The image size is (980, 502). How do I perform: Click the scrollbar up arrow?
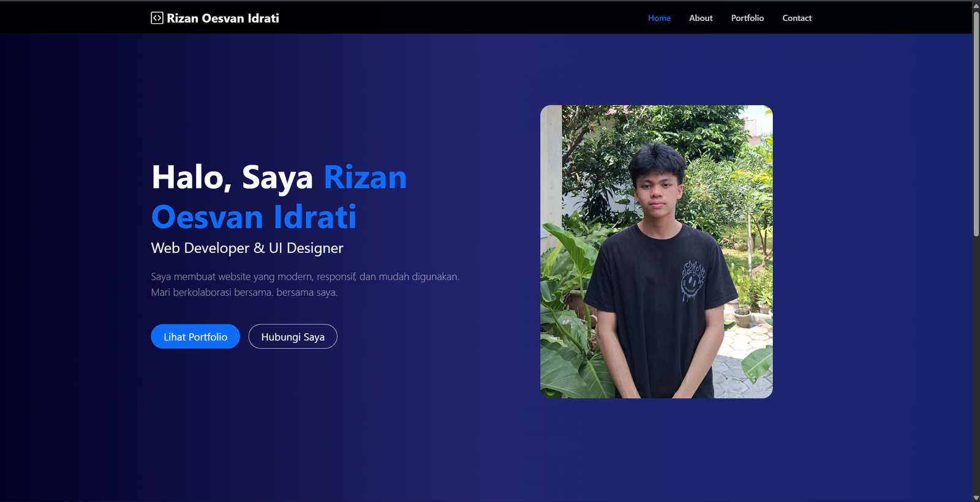click(x=976, y=6)
